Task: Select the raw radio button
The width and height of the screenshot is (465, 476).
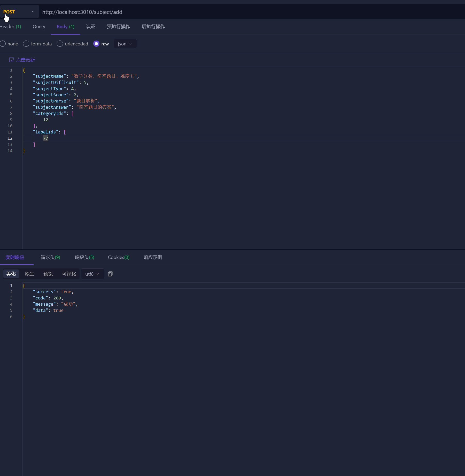Action: pyautogui.click(x=96, y=44)
